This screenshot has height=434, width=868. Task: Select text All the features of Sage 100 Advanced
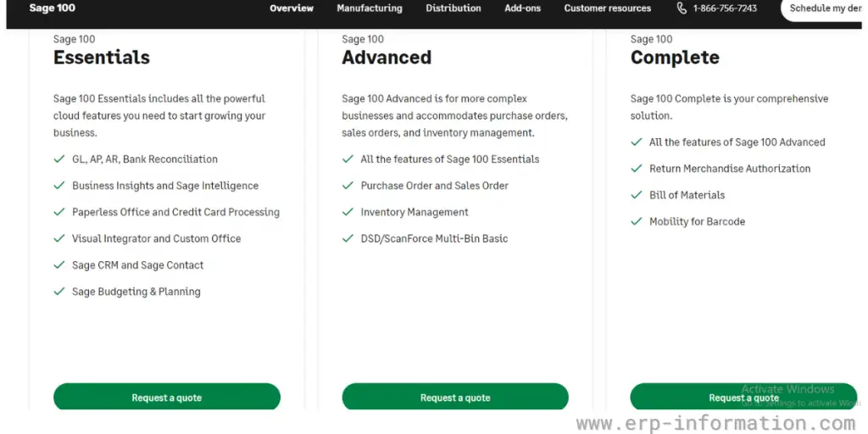[737, 142]
